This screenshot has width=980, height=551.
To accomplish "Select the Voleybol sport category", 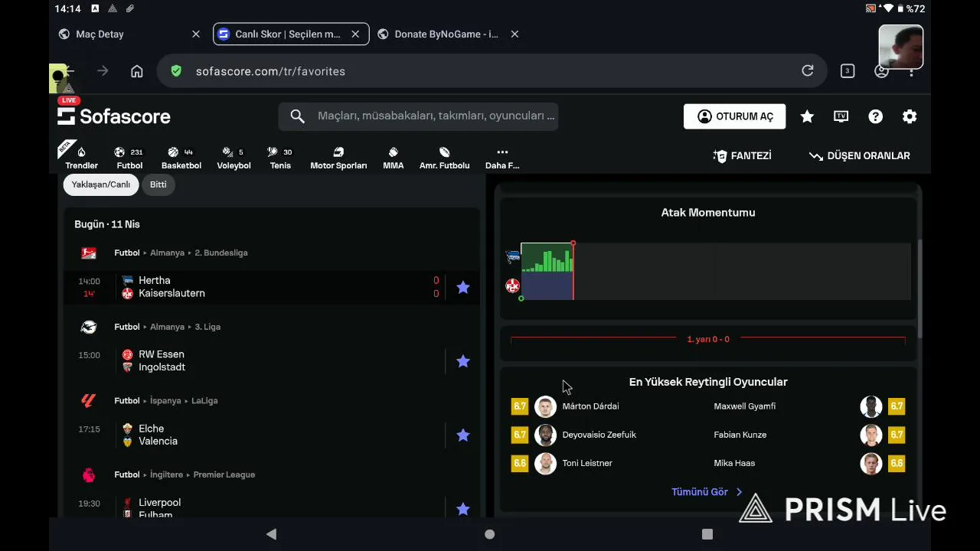I will coord(234,158).
